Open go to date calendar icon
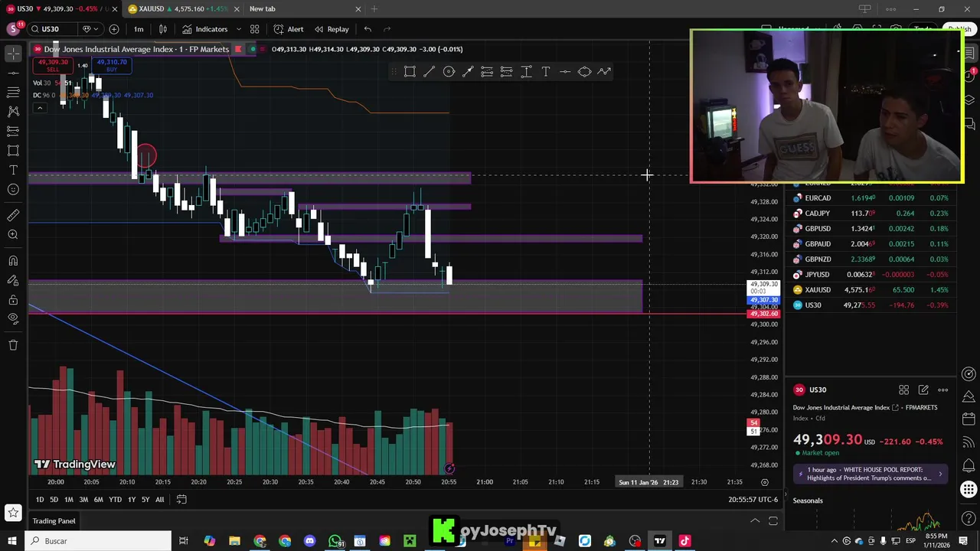 (x=181, y=500)
